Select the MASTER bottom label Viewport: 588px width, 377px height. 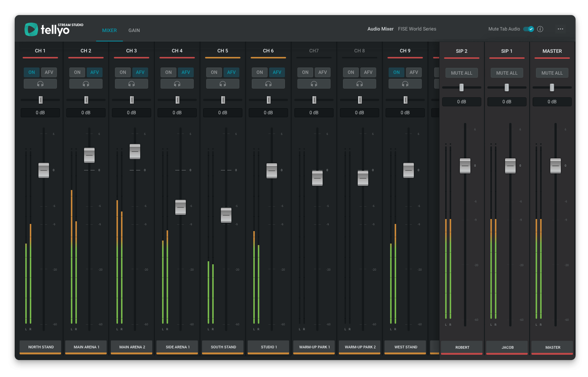[553, 348]
